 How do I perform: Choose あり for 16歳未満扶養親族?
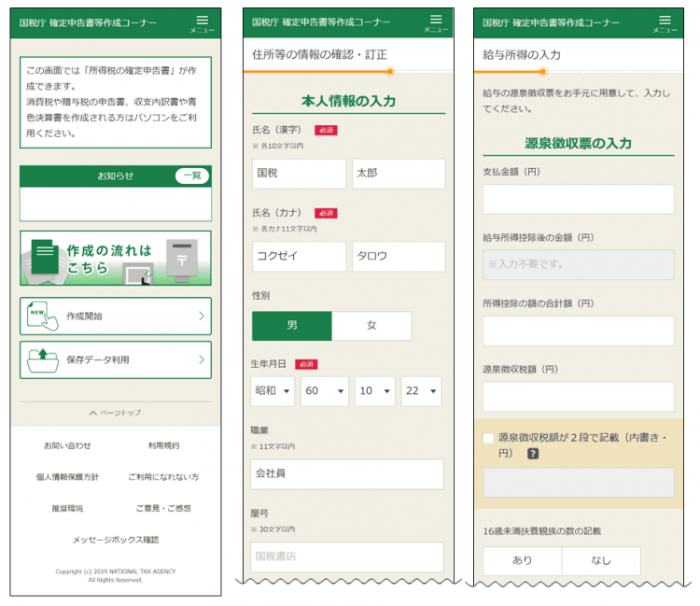522,561
